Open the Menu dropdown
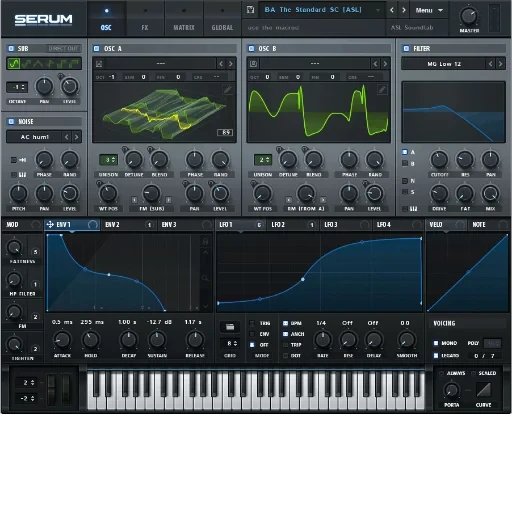Viewport: 512px width, 512px height. tap(429, 10)
